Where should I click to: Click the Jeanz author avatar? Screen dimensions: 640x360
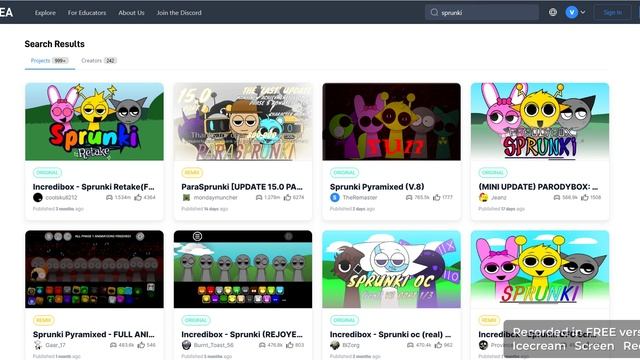click(x=483, y=198)
